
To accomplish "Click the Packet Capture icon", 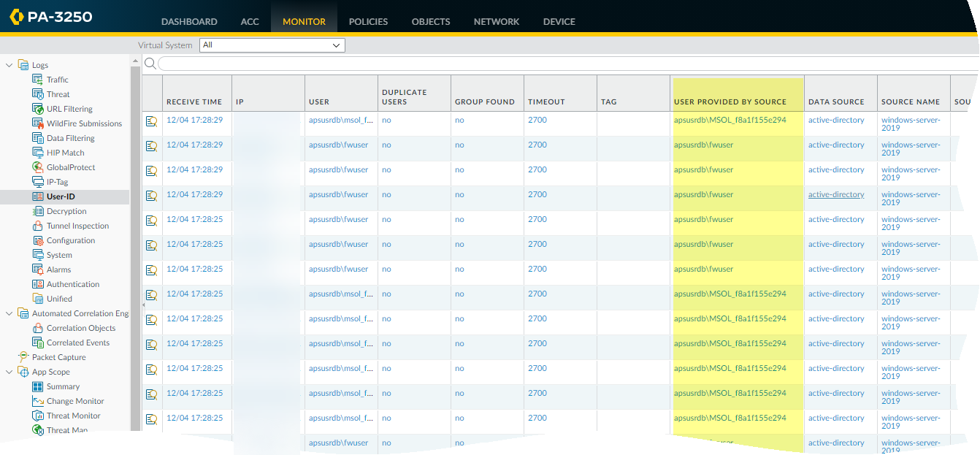I will pos(23,357).
